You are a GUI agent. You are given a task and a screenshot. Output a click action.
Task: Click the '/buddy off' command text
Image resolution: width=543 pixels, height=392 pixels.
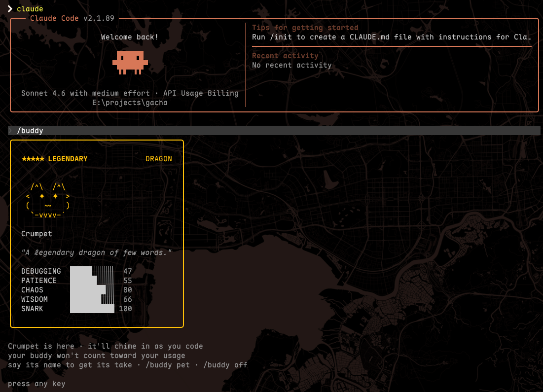(225, 365)
